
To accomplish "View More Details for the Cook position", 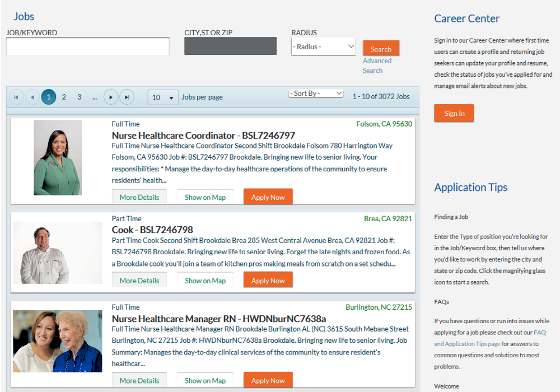I will coord(139,279).
